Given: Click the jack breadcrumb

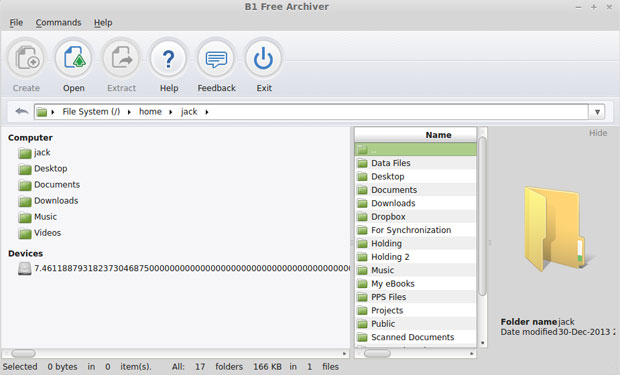Looking at the screenshot, I should pyautogui.click(x=189, y=112).
